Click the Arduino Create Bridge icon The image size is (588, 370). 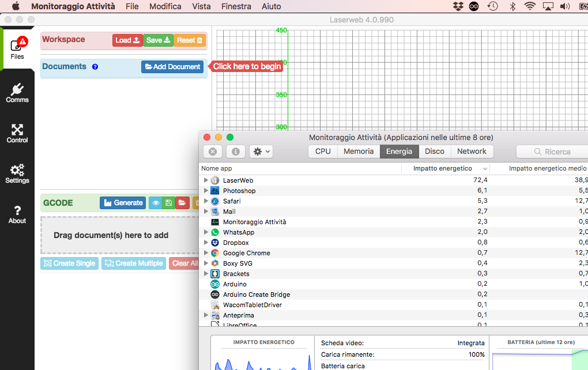click(x=215, y=295)
